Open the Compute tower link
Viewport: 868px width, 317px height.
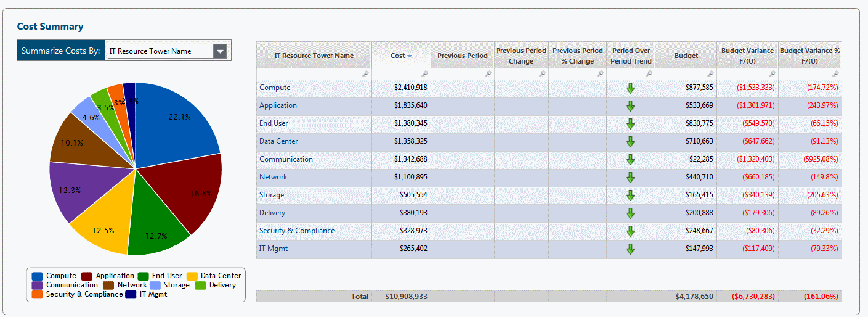pos(275,88)
